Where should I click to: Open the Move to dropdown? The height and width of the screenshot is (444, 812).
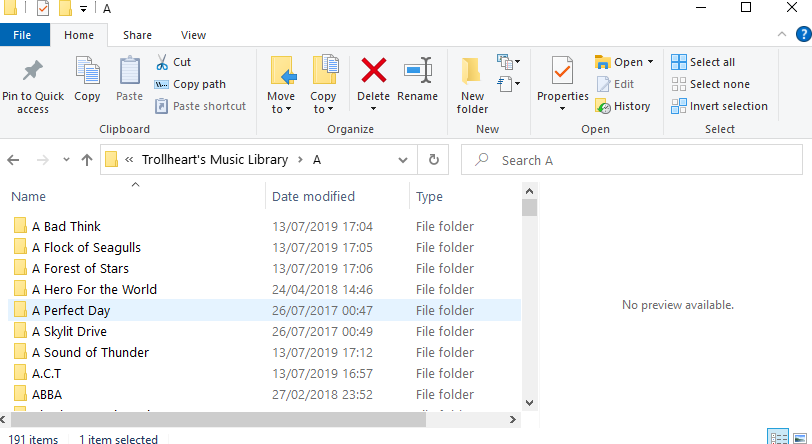(x=281, y=103)
